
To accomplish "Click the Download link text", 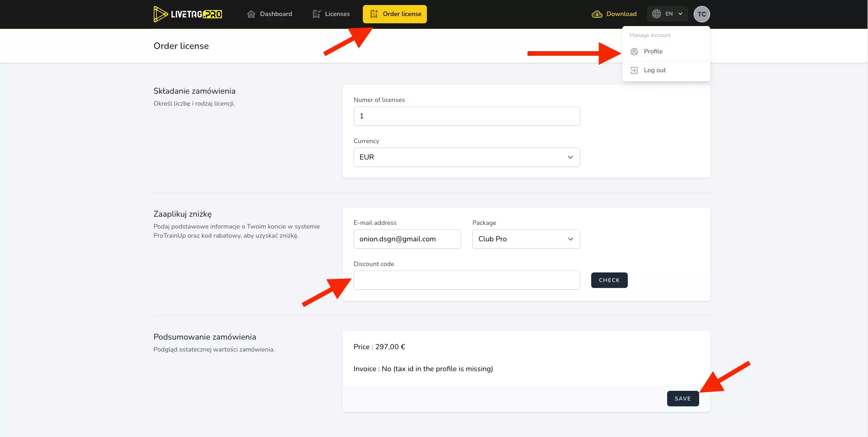I will tap(621, 14).
